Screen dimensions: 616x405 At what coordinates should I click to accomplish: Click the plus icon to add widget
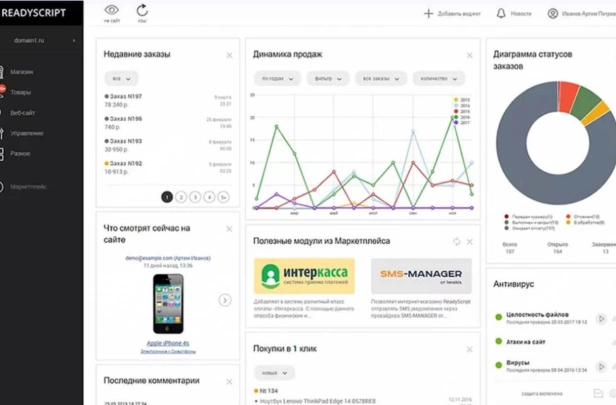point(428,14)
